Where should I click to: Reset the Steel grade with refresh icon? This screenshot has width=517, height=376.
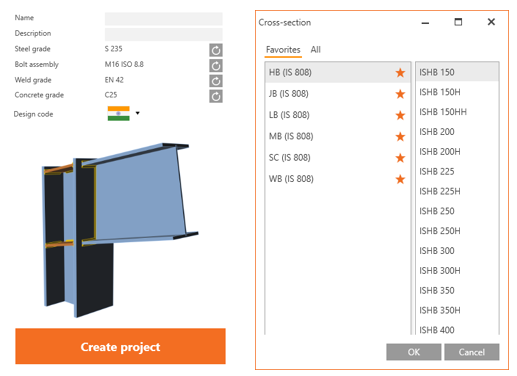point(216,50)
